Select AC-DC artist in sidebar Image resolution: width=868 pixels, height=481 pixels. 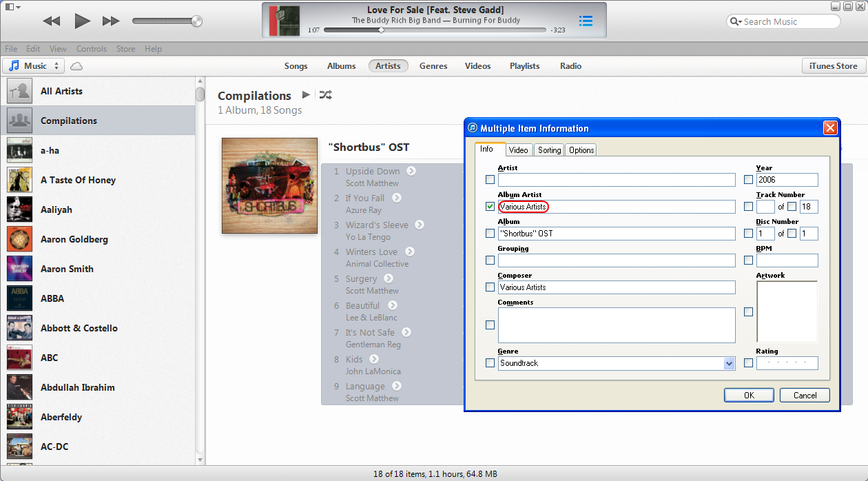[x=98, y=447]
